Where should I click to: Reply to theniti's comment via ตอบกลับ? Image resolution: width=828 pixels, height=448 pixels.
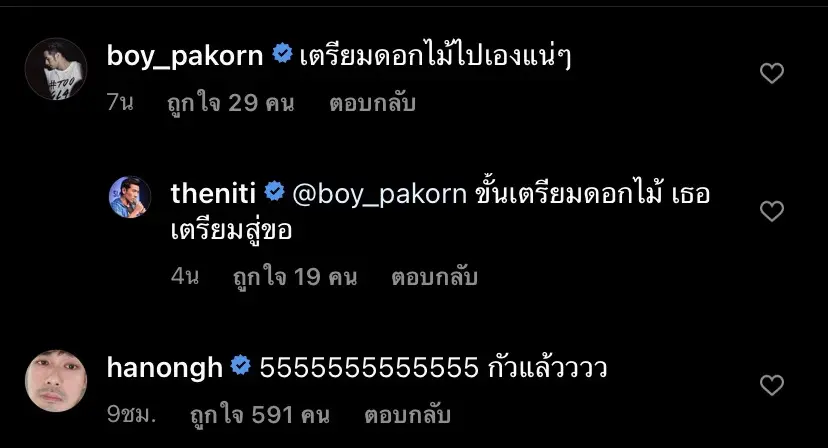point(435,276)
